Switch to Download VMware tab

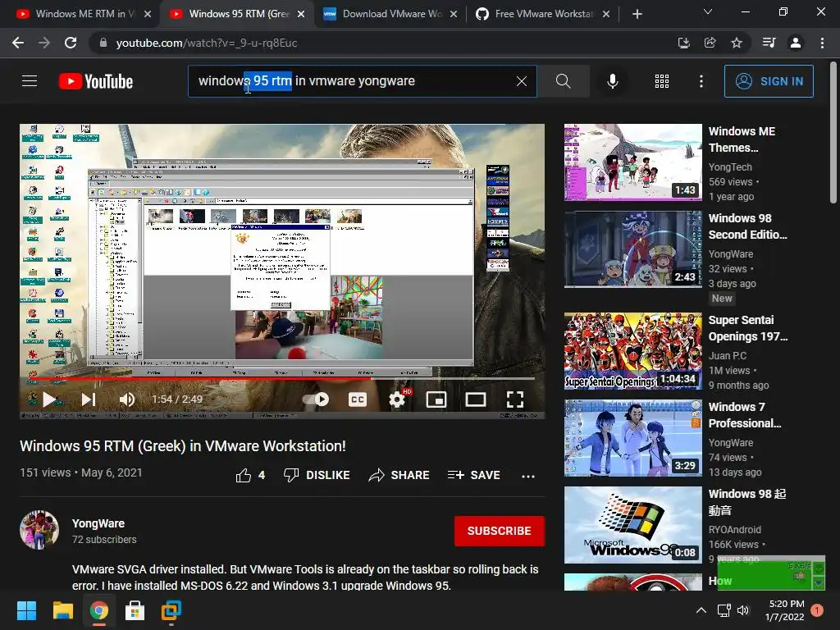click(x=390, y=14)
